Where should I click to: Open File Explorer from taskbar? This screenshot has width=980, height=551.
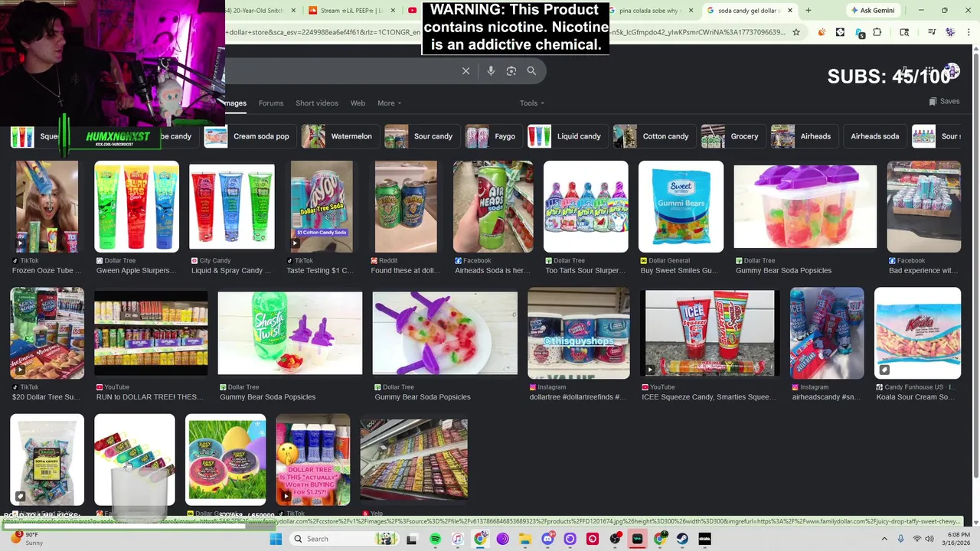click(524, 539)
